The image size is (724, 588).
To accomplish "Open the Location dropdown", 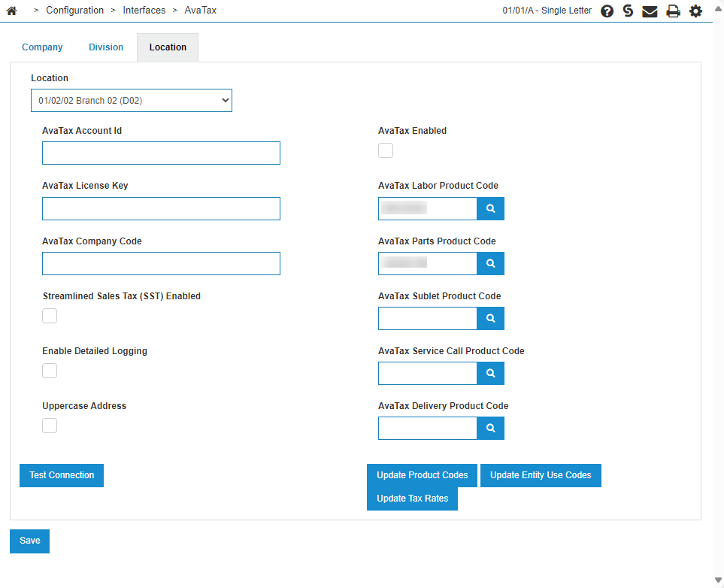I will click(132, 101).
